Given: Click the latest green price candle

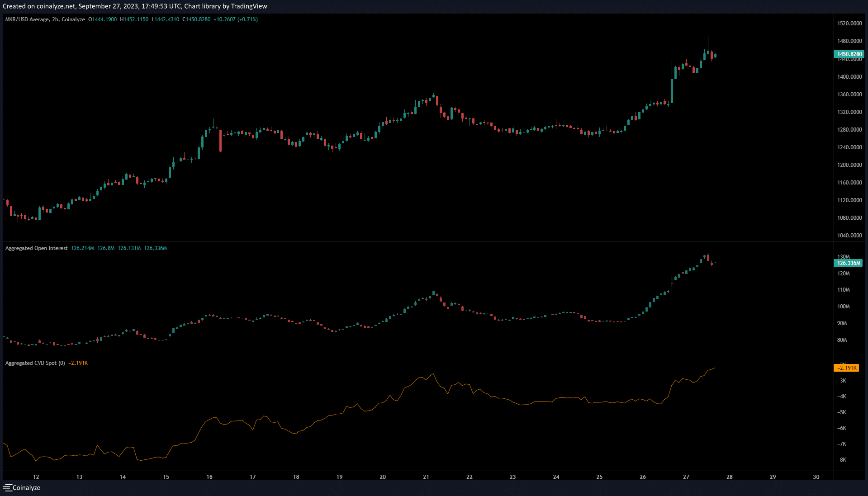Looking at the screenshot, I should 715,56.
